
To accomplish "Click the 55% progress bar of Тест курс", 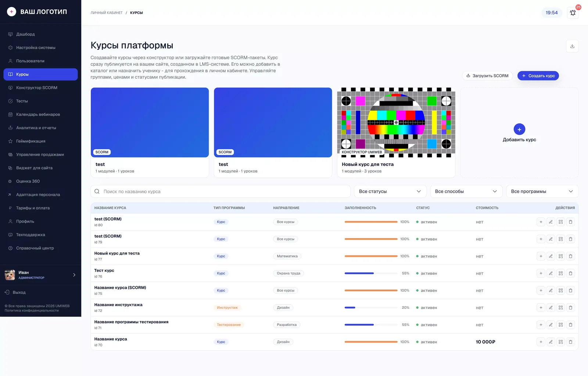I will [x=371, y=273].
